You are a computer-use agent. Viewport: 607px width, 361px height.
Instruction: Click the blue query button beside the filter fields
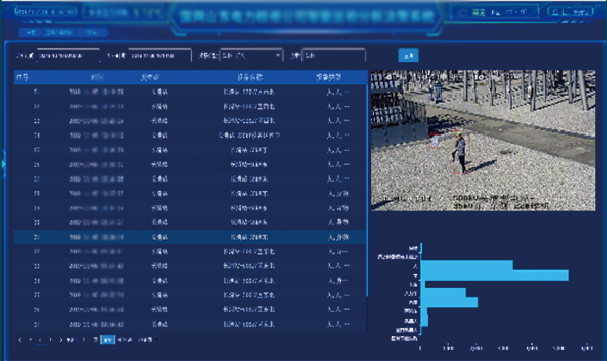(408, 56)
